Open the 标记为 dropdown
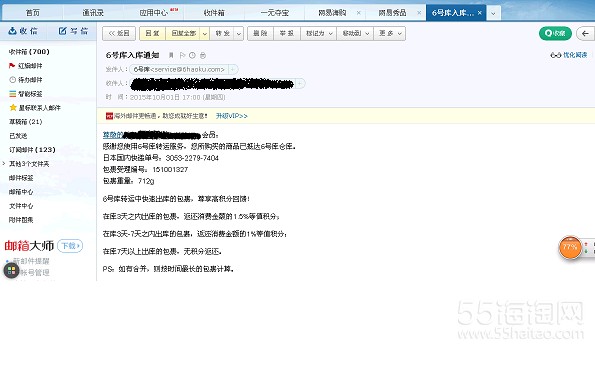This screenshot has height=375, width=595. [x=318, y=33]
